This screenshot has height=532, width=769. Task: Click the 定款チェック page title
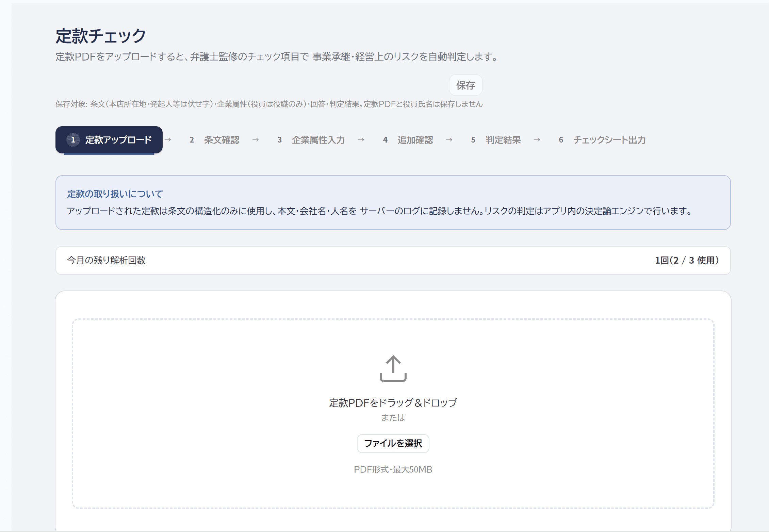[101, 36]
